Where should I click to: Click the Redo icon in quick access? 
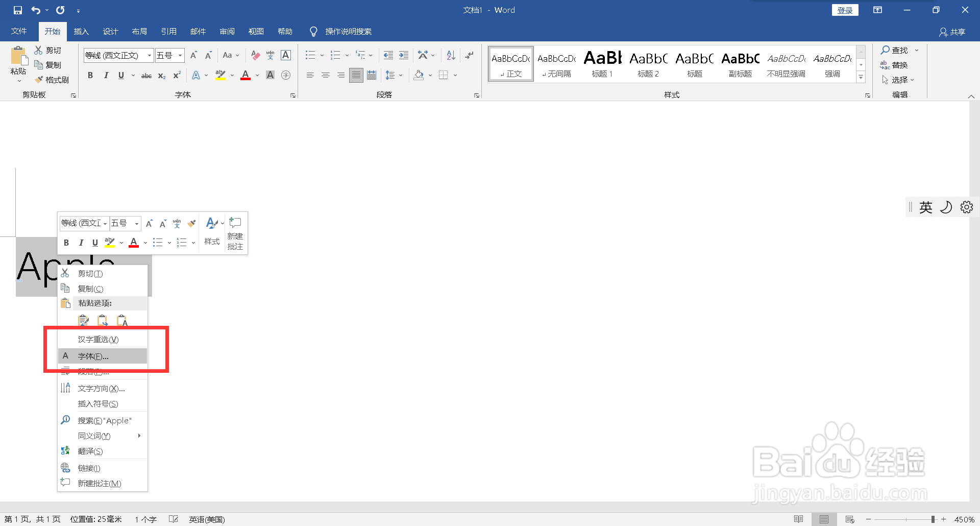click(60, 10)
